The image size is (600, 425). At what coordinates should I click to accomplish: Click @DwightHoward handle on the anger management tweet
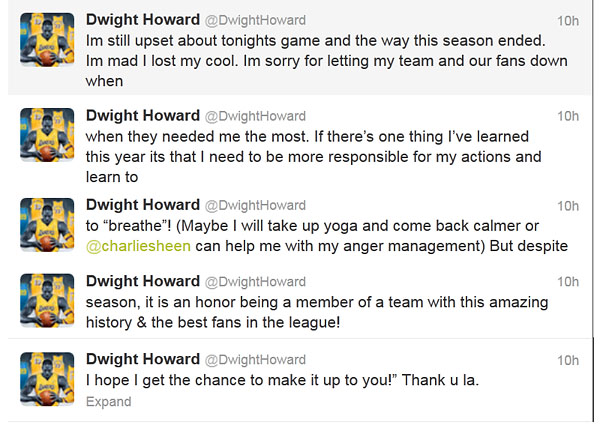coord(256,206)
